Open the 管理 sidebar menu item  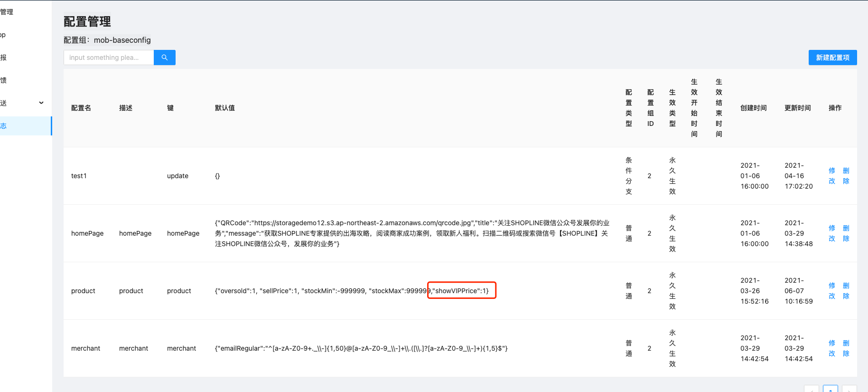coord(7,12)
